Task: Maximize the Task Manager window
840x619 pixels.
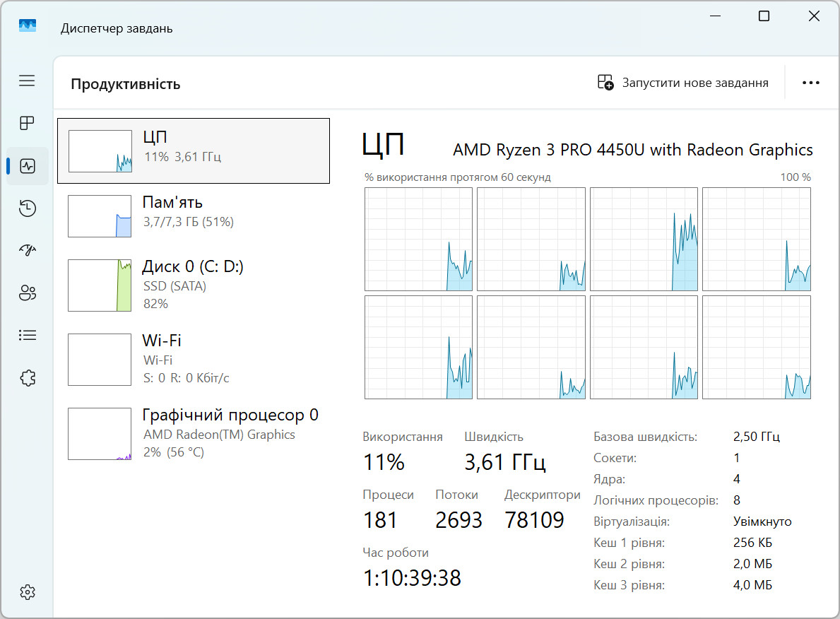Action: coord(764,16)
